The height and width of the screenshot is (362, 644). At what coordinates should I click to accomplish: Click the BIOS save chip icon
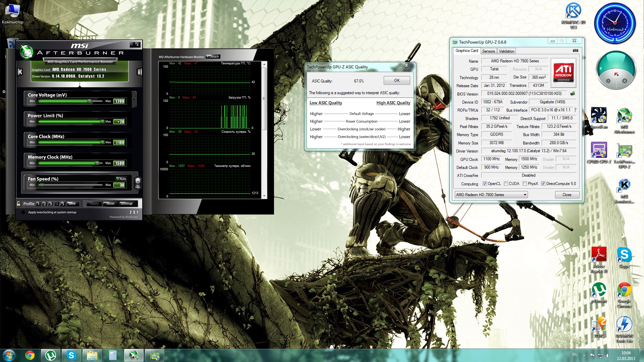click(573, 94)
